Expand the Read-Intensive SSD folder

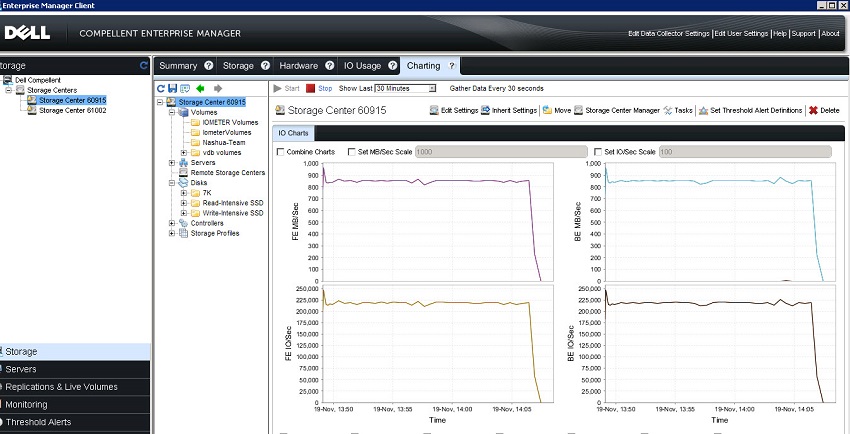184,203
